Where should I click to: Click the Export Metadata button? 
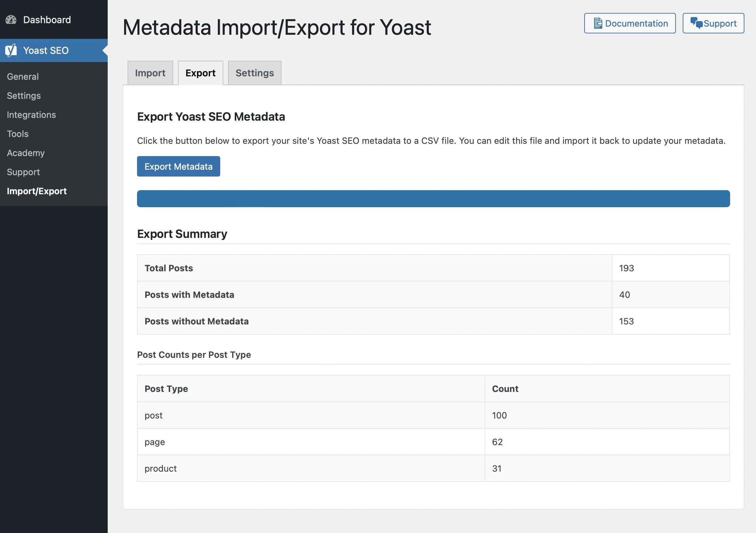pos(179,166)
